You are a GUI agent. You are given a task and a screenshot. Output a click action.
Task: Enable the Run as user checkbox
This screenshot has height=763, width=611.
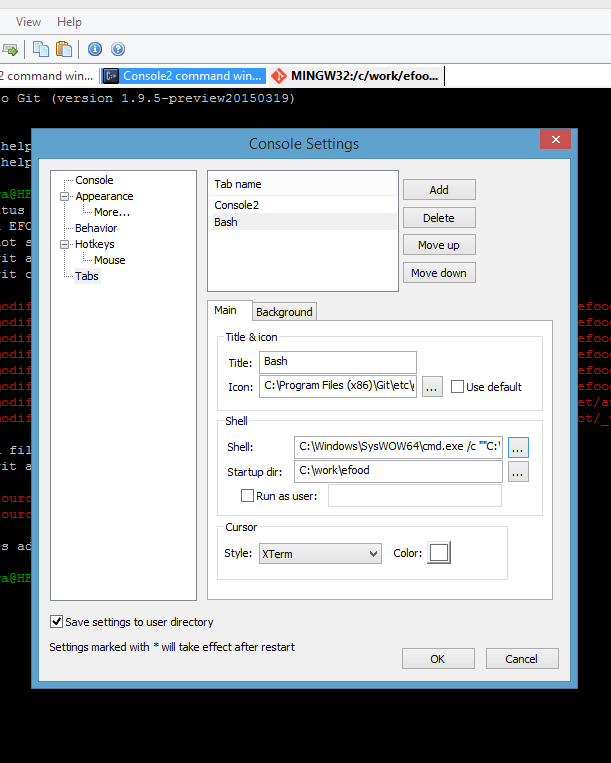248,496
